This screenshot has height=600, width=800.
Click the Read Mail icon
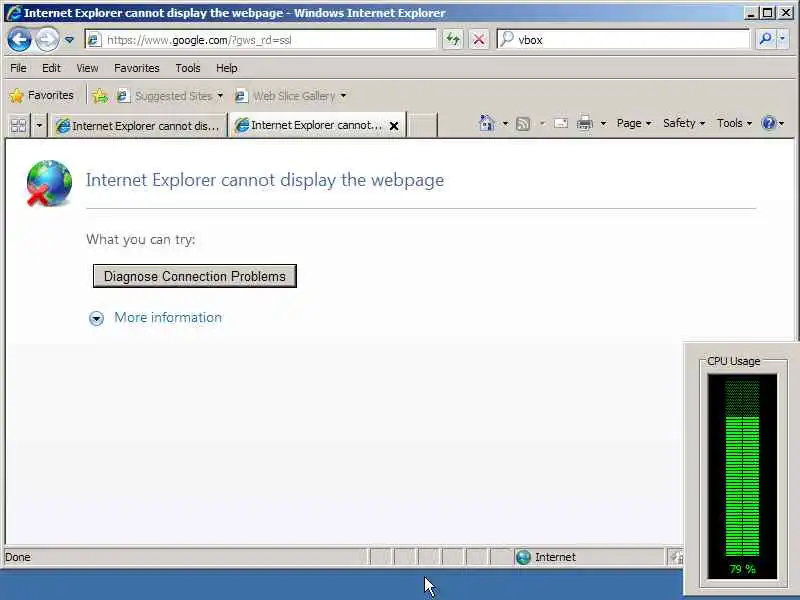(561, 123)
